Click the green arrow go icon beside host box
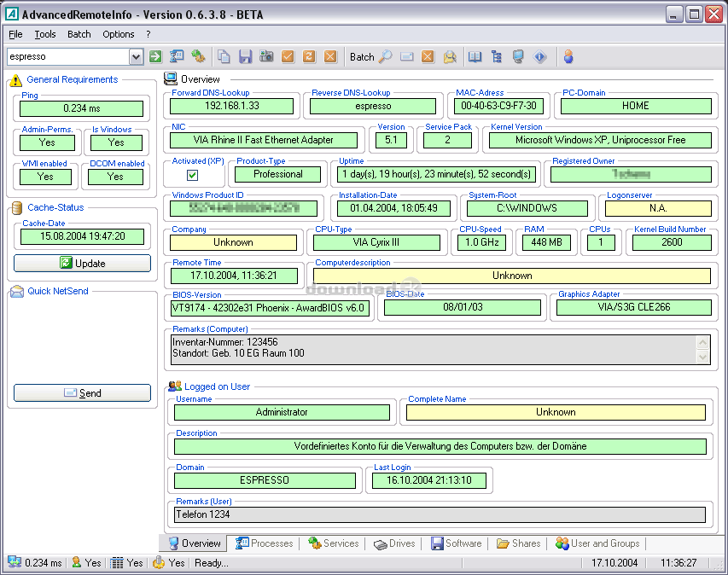The height and width of the screenshot is (575, 728). coord(155,56)
